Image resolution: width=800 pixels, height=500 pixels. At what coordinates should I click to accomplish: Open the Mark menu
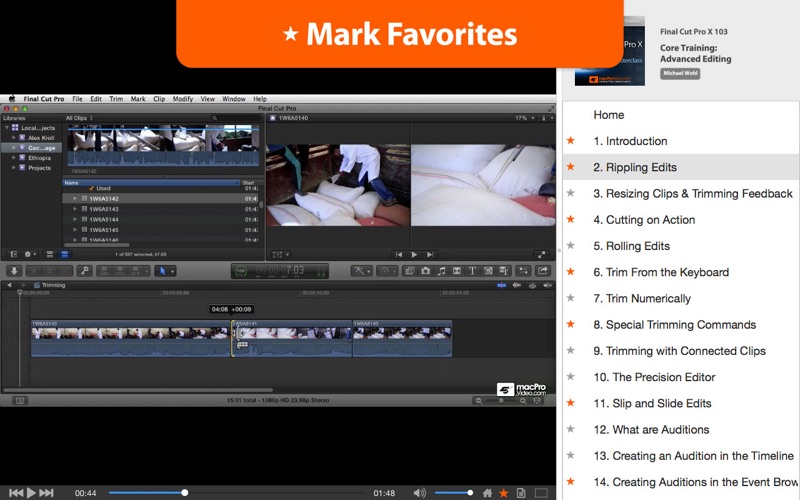coord(138,99)
